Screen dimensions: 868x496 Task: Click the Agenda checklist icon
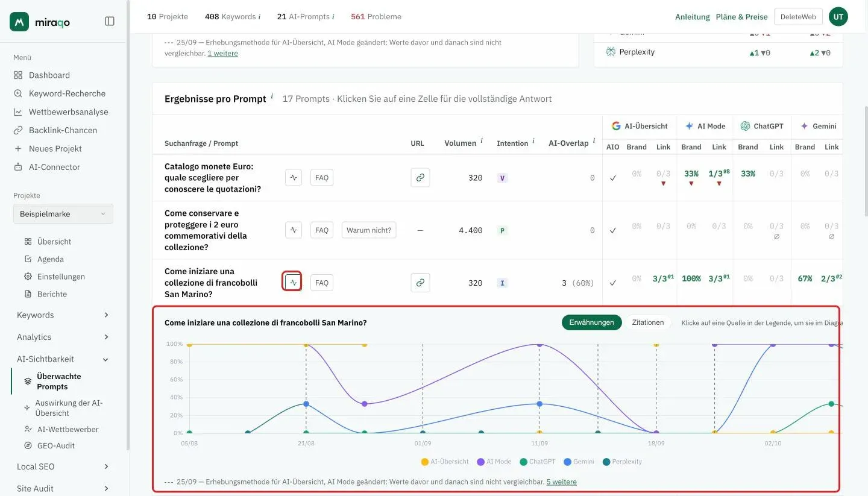tap(28, 259)
